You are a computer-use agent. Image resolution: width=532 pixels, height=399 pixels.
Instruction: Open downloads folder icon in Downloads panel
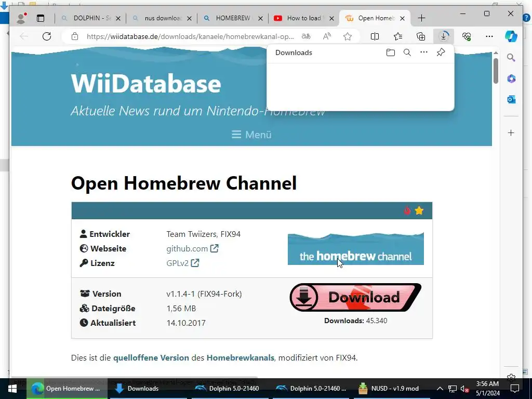[x=391, y=52]
